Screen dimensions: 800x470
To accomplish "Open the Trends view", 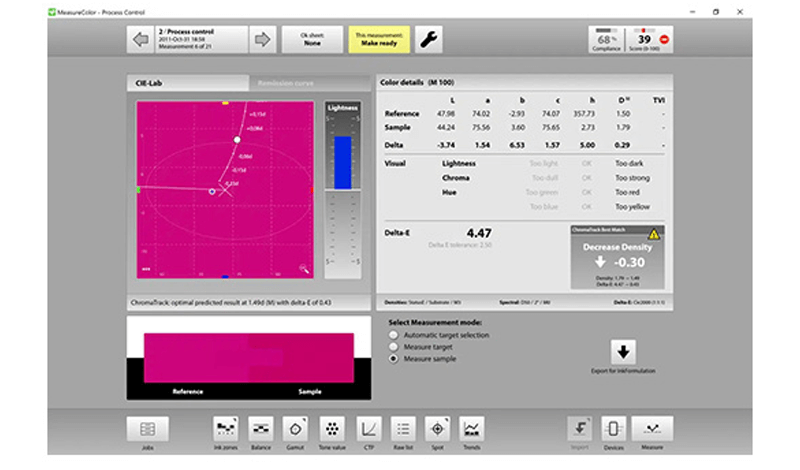I will [471, 429].
